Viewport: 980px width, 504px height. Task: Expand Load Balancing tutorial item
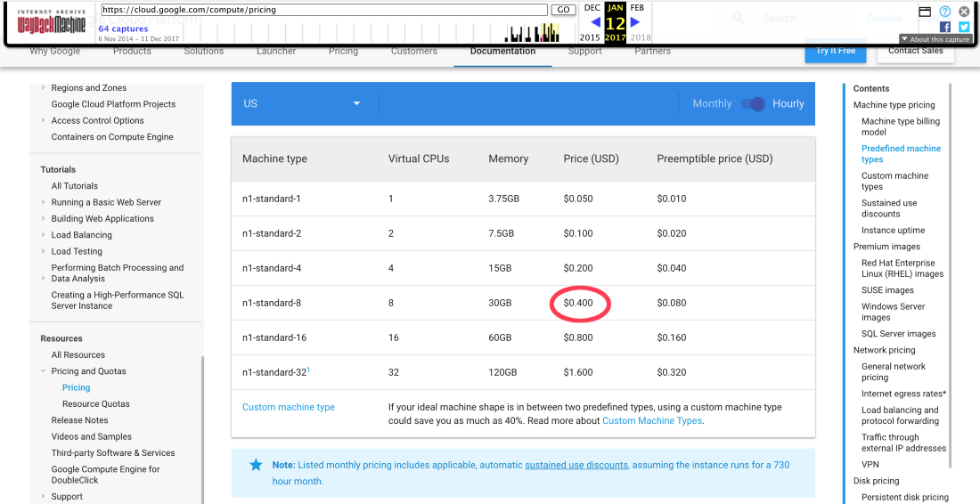43,235
